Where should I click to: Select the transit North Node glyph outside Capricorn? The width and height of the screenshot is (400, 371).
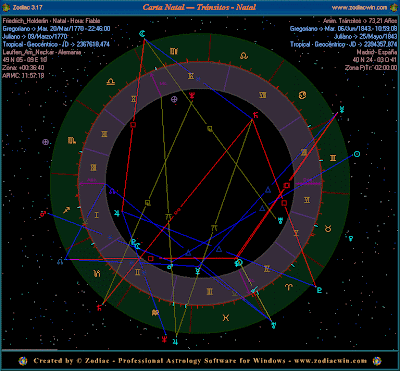click(60, 261)
